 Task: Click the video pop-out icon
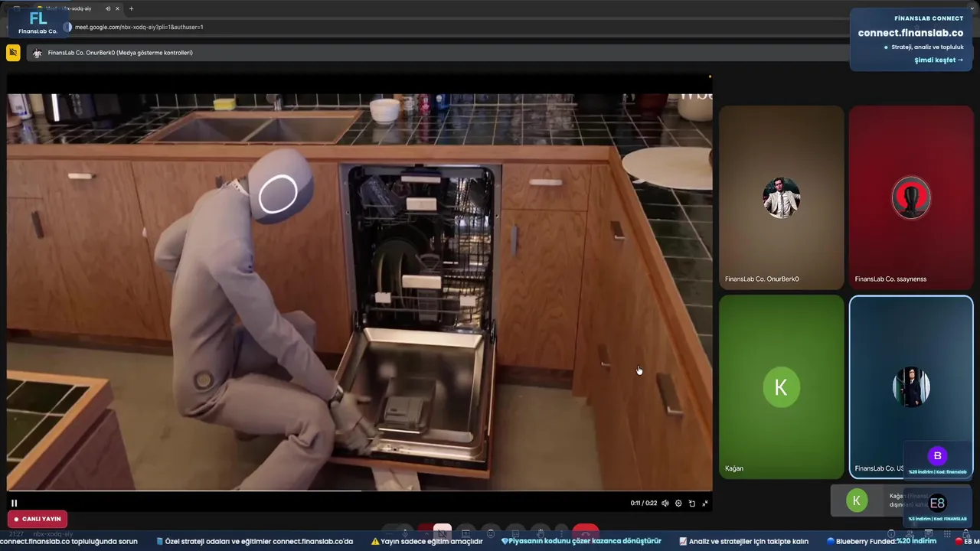692,503
